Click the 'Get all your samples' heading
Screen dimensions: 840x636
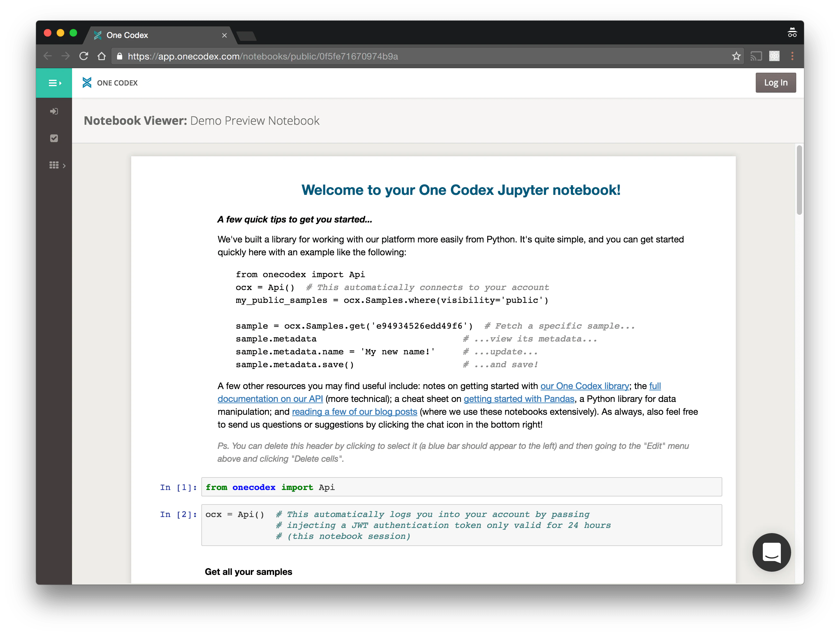248,571
